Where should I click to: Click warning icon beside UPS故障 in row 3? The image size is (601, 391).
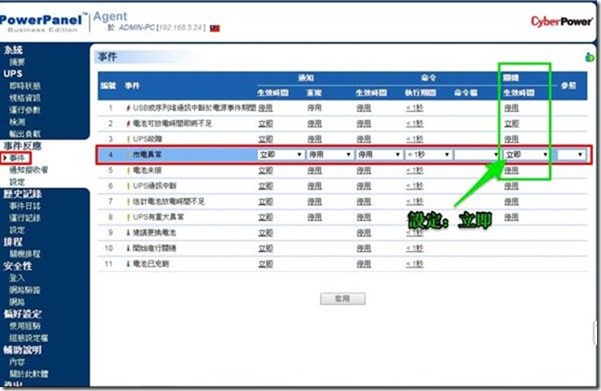click(x=128, y=139)
